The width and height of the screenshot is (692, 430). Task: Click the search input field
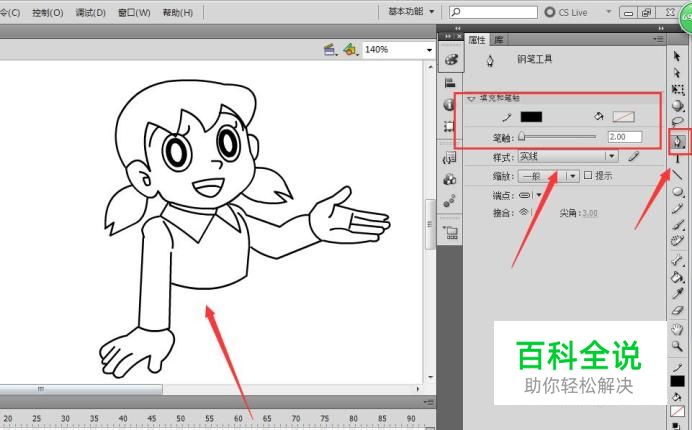point(493,12)
